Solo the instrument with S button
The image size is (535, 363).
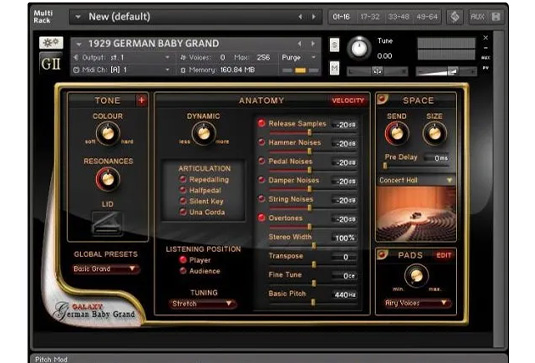tap(334, 45)
